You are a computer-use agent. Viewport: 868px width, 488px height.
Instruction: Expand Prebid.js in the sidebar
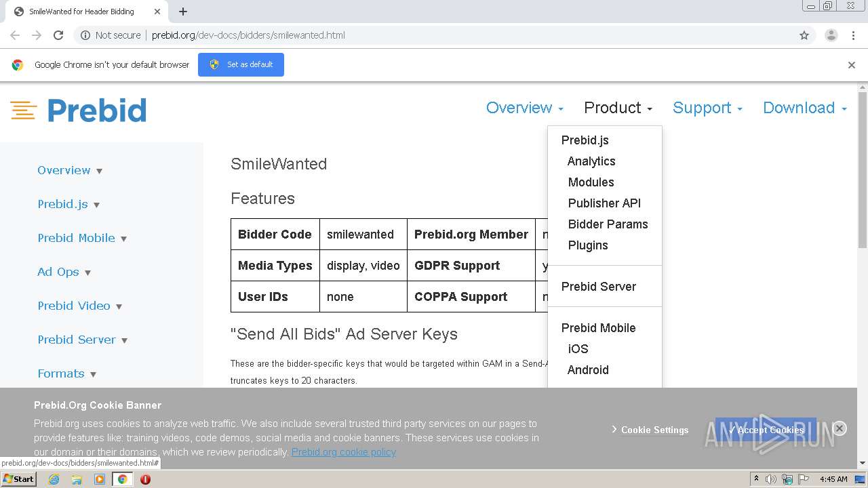(x=68, y=204)
